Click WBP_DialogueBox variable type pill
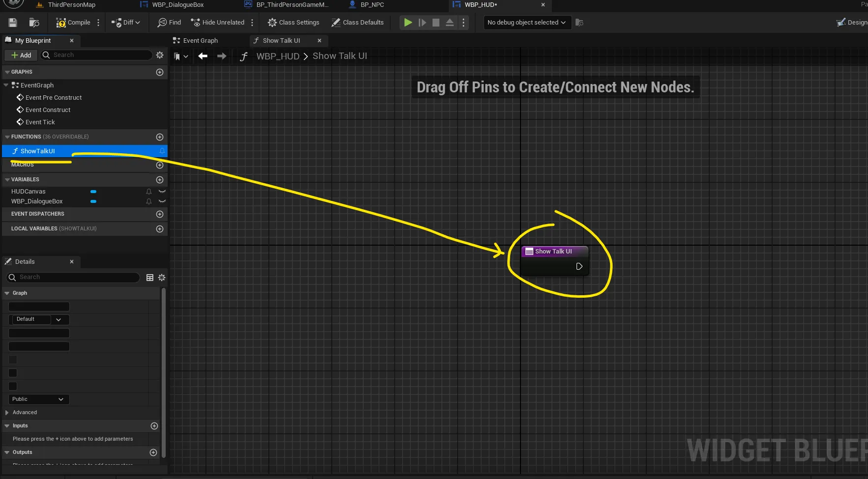Screen dimensions: 868x479 click(93, 201)
